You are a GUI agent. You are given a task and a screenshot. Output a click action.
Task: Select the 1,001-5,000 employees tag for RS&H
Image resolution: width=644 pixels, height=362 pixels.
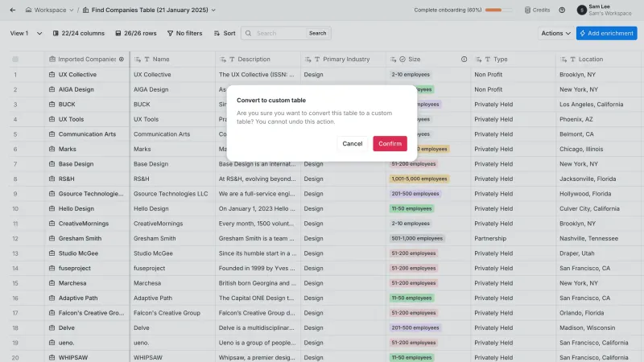(x=419, y=179)
